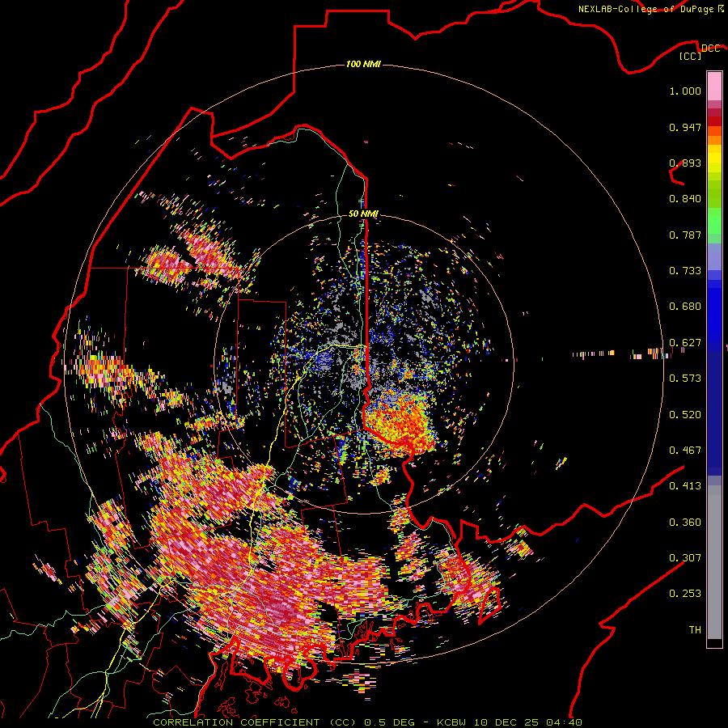Click the 0.787 scale value
728x728 pixels.
[x=685, y=235]
